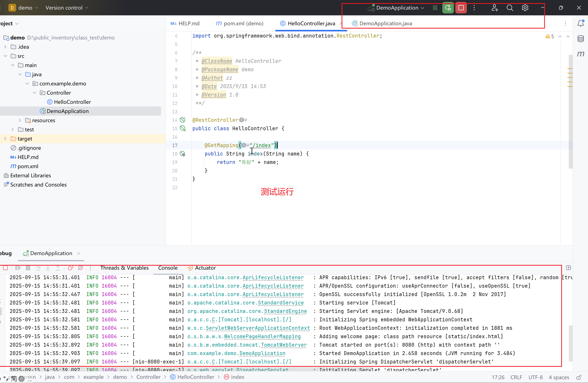588x383 pixels.
Task: Click the AprLifecycleListener link in console
Action: click(x=273, y=277)
